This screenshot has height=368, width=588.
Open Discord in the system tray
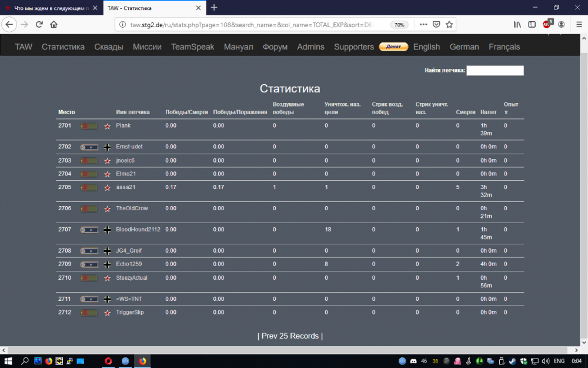click(x=413, y=362)
